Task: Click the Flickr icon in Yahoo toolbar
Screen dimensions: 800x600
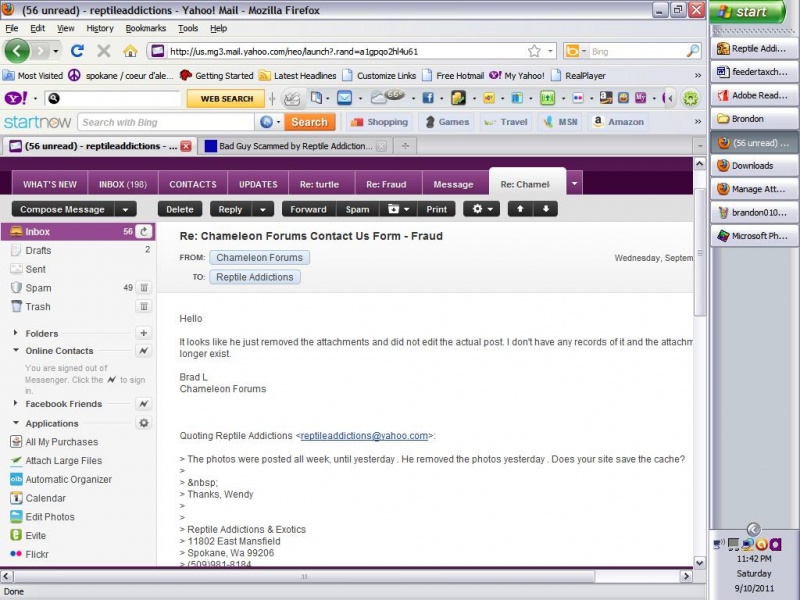Action: pos(578,98)
